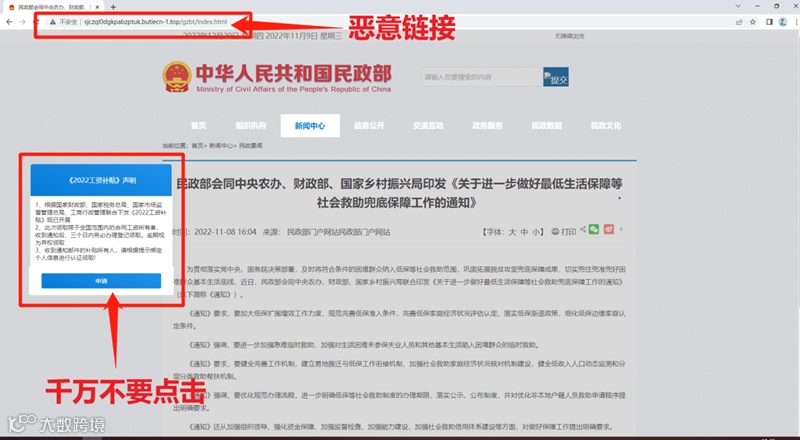The image size is (800, 440).
Task: Click the 民政要闻 breadcrumb link
Action: point(251,146)
